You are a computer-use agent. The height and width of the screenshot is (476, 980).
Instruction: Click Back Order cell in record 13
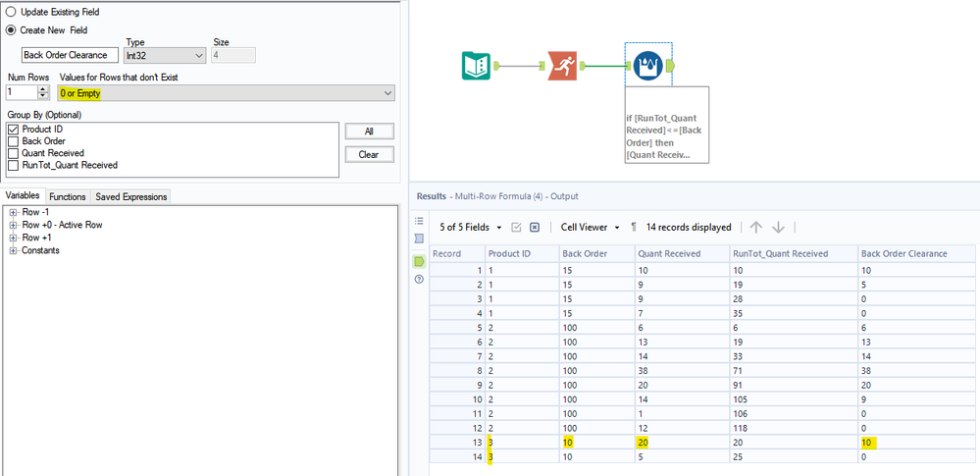[x=595, y=443]
